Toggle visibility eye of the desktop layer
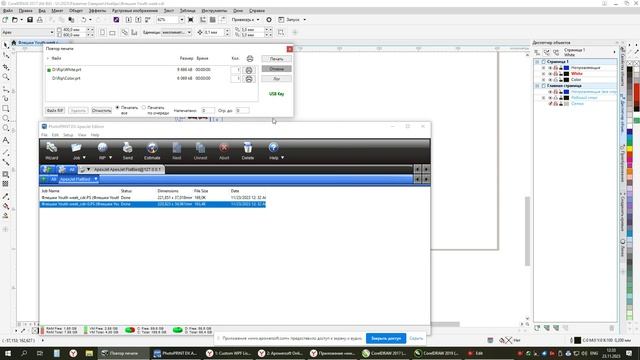640x360 pixels. pos(550,98)
